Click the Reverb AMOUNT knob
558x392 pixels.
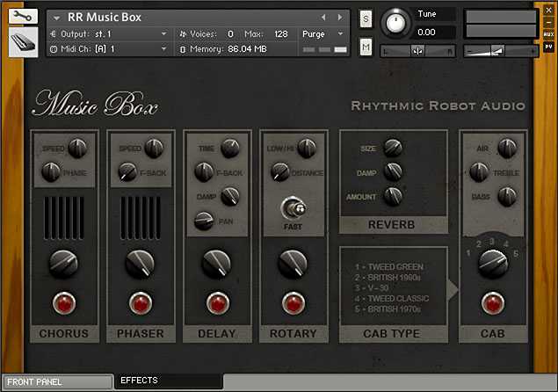393,196
